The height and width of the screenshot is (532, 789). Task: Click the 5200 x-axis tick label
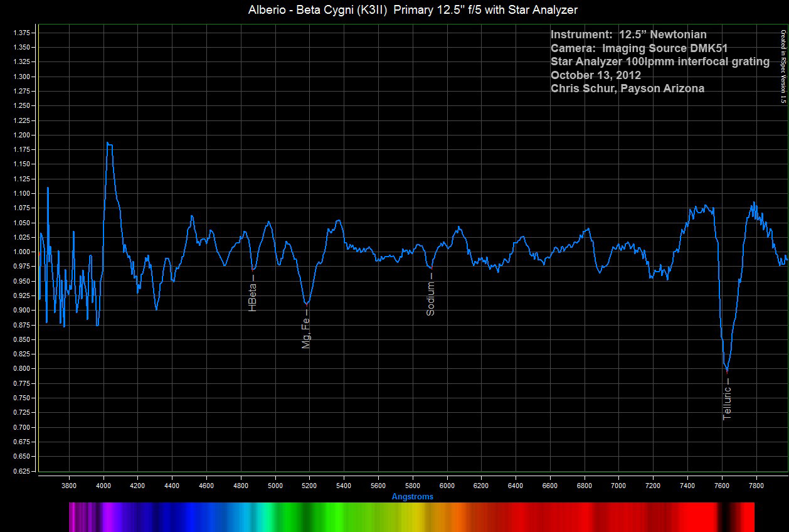pyautogui.click(x=309, y=485)
